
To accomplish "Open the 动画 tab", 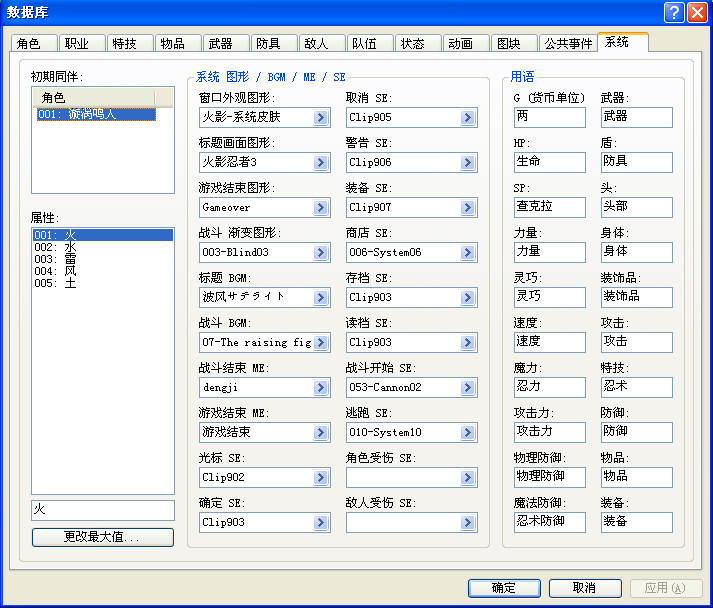I will coord(466,44).
